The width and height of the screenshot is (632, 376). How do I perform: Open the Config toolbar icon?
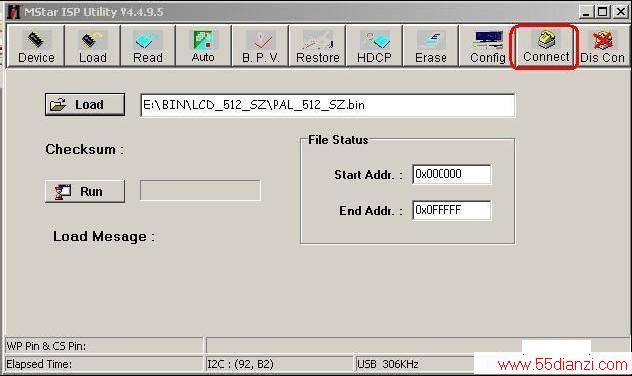coord(487,46)
